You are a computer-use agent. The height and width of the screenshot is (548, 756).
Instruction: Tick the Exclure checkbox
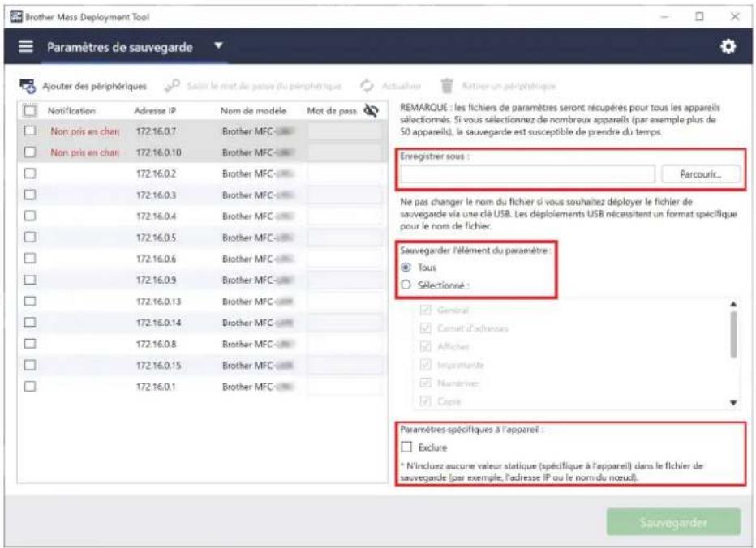(x=406, y=447)
